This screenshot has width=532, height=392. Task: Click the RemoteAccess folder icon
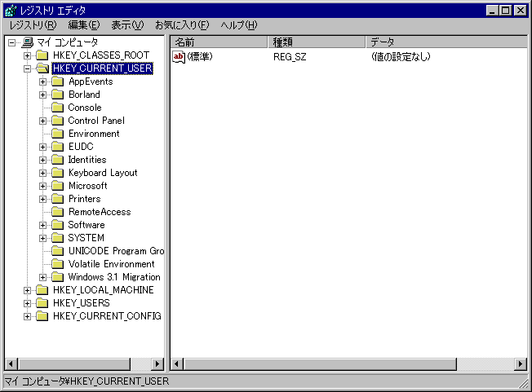[x=57, y=212]
